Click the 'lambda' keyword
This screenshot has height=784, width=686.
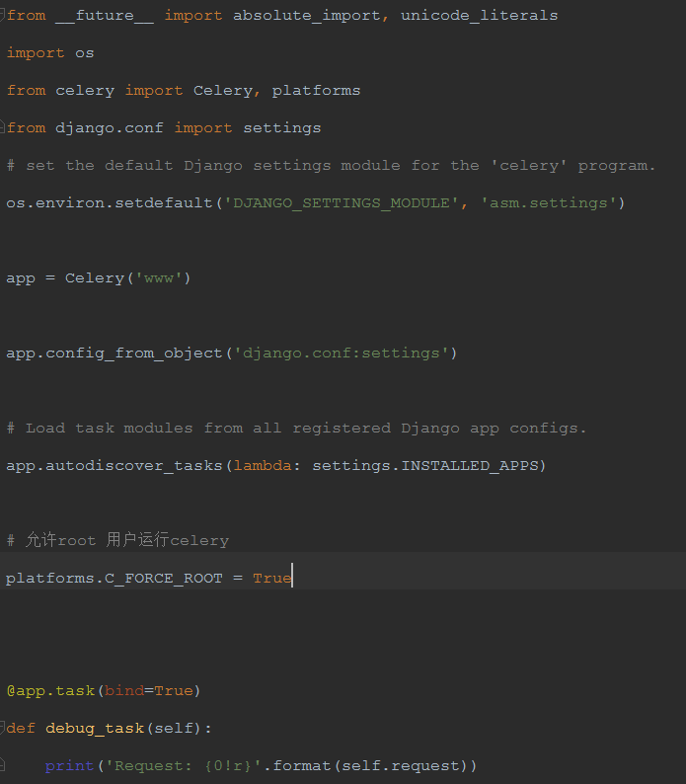[263, 465]
